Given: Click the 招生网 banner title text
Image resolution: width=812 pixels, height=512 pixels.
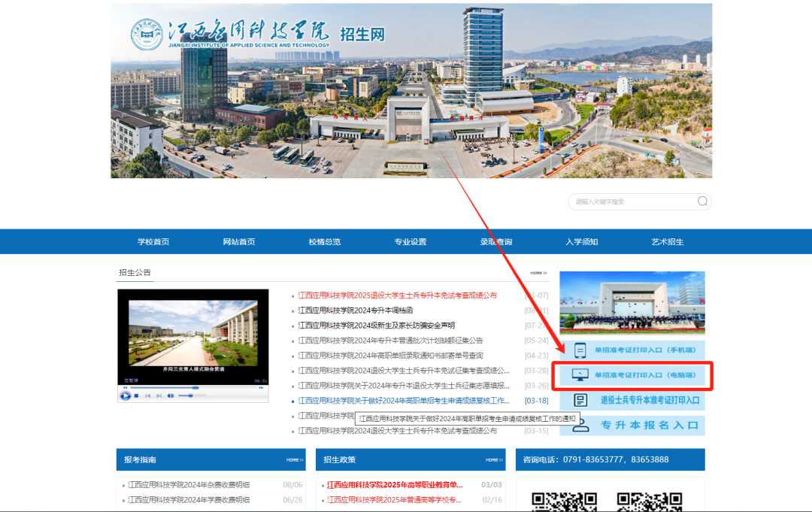Looking at the screenshot, I should point(362,34).
